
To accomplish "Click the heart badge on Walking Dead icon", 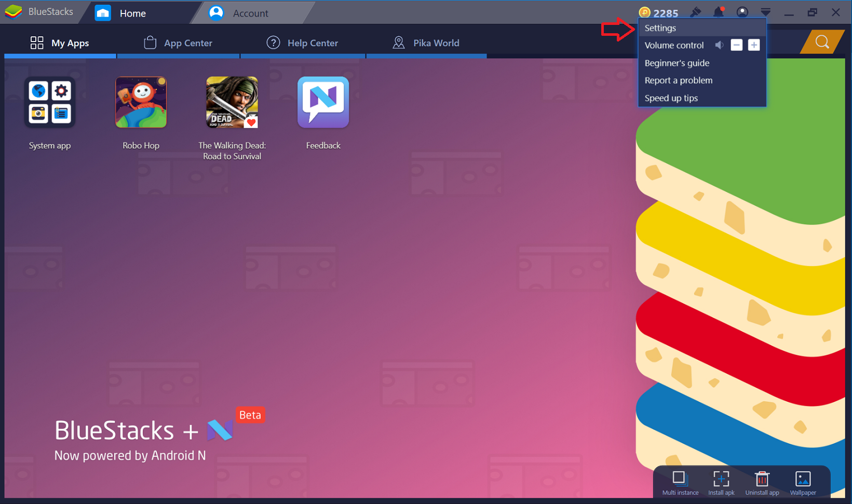I will 251,122.
